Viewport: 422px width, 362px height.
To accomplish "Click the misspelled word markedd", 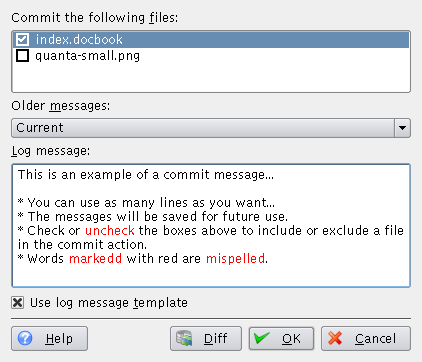I will pyautogui.click(x=95, y=259).
